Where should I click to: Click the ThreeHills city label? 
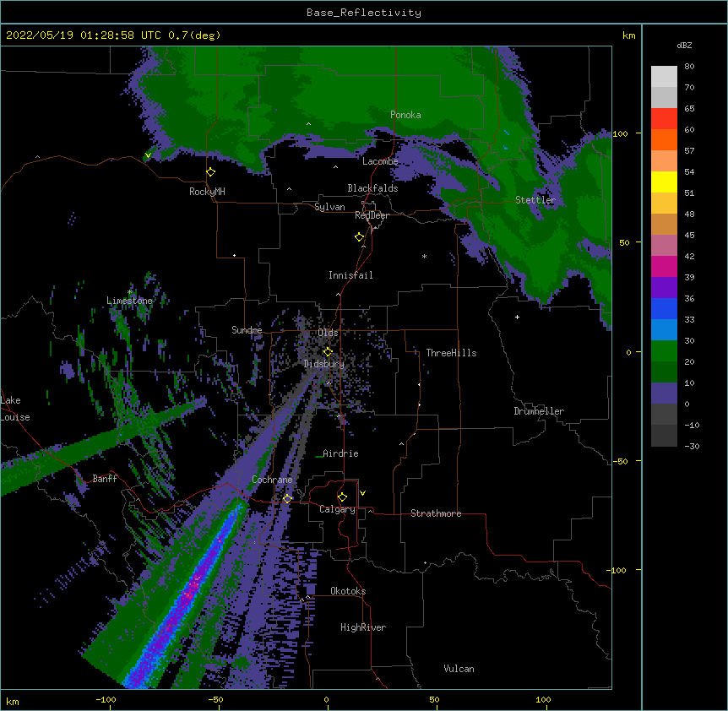[x=451, y=353]
